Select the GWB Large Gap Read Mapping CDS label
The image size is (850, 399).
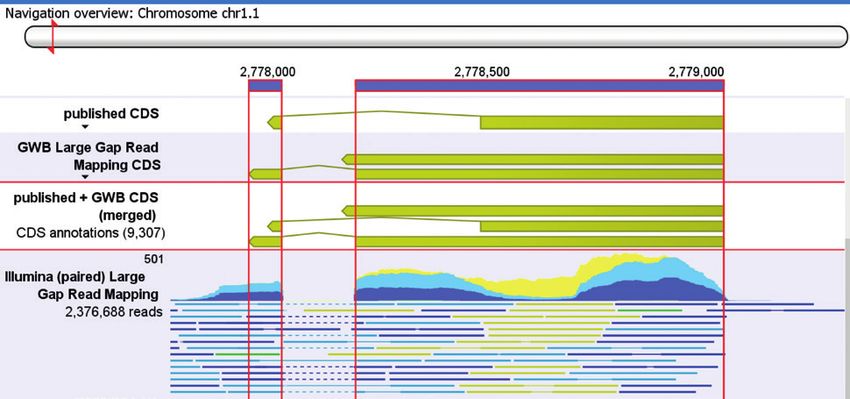tap(89, 156)
